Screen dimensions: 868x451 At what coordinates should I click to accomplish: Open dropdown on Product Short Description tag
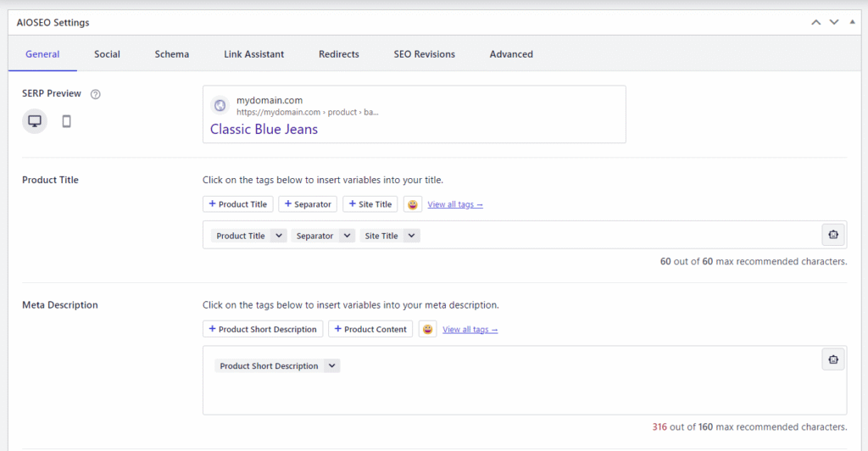coord(331,365)
